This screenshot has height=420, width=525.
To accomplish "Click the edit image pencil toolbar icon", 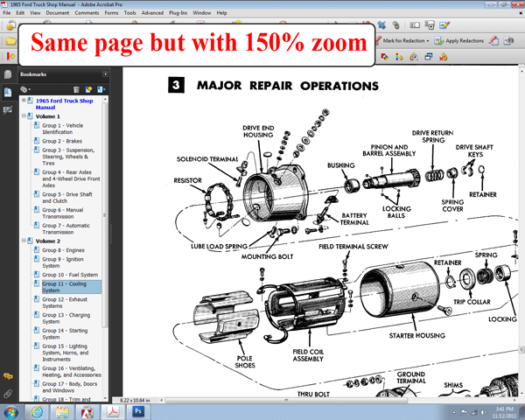I will 444,25.
